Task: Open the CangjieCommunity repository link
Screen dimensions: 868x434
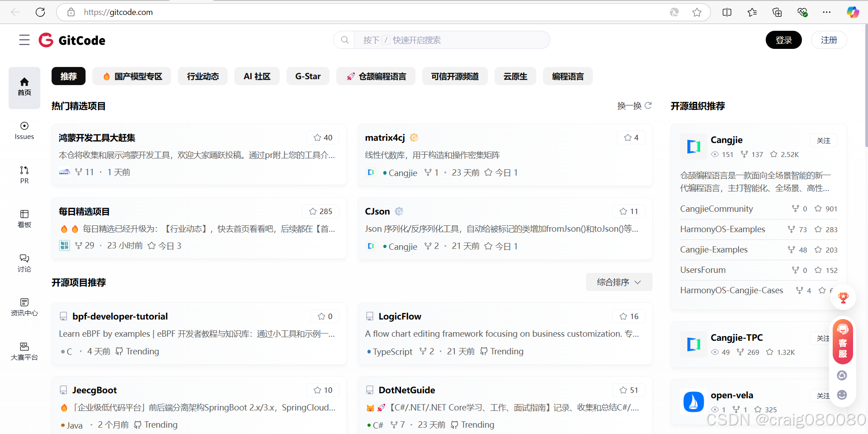Action: tap(716, 209)
